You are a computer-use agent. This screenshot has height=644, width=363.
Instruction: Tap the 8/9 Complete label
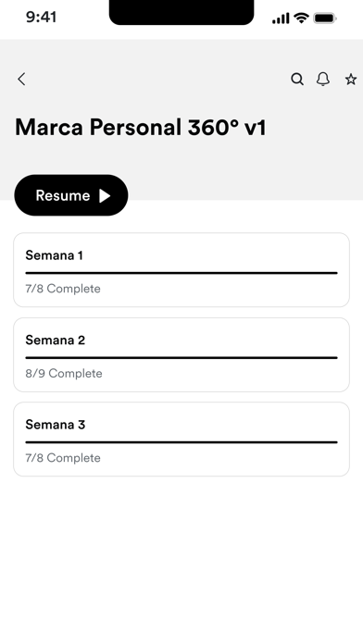(64, 373)
